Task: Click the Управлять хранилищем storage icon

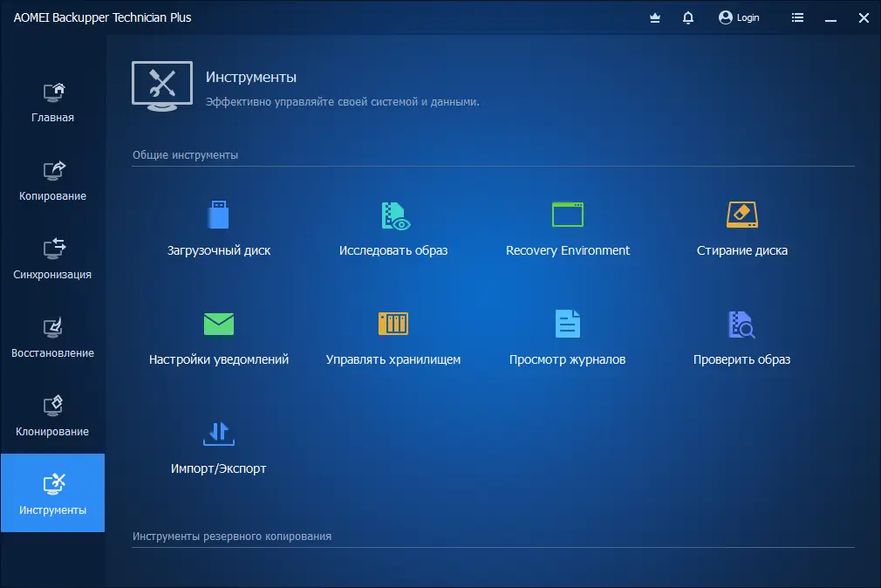Action: point(393,324)
